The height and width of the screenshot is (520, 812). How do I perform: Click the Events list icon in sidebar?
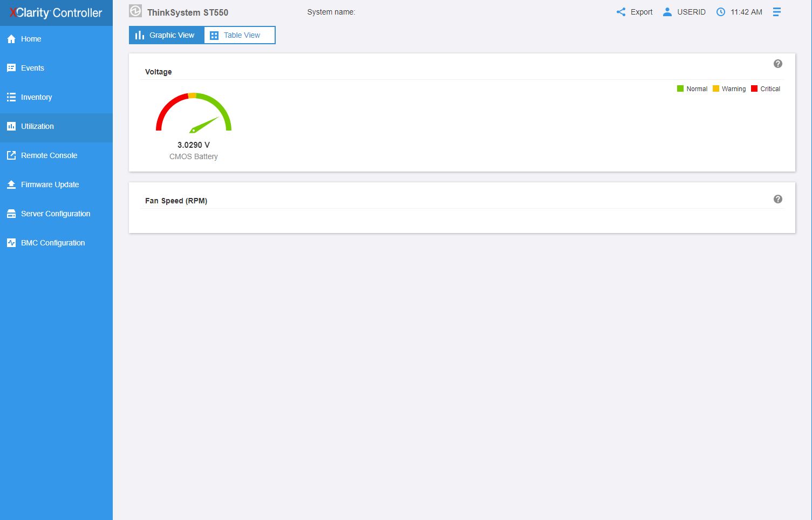pos(11,68)
